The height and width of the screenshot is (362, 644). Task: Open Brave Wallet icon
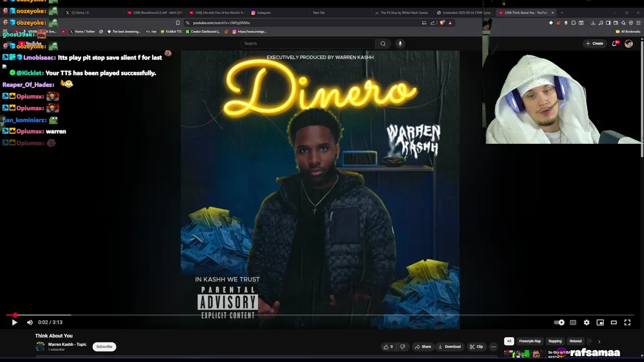[616, 23]
